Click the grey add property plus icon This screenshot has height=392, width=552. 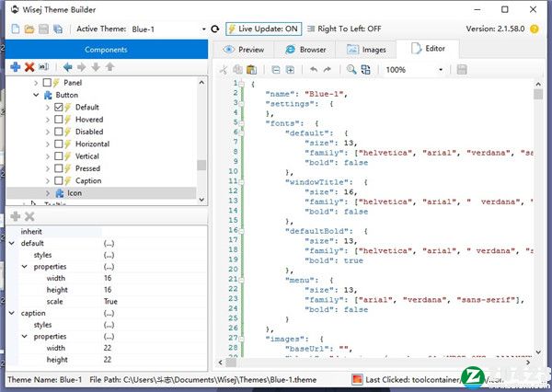pos(15,216)
